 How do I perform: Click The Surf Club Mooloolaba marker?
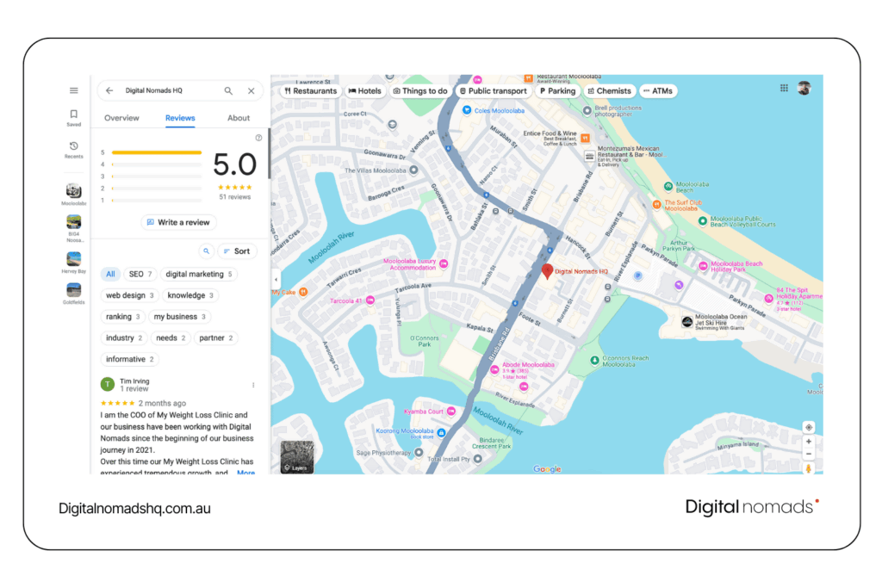click(656, 205)
